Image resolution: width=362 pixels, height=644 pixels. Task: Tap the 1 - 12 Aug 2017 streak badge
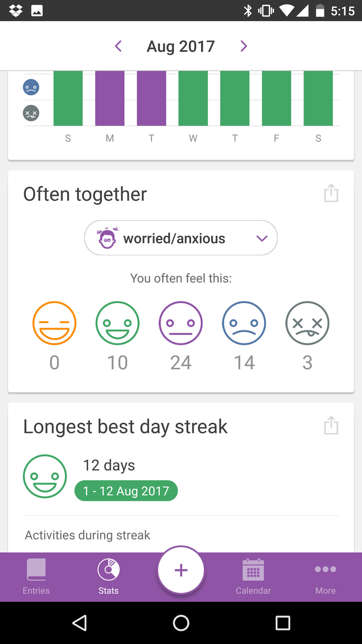126,491
